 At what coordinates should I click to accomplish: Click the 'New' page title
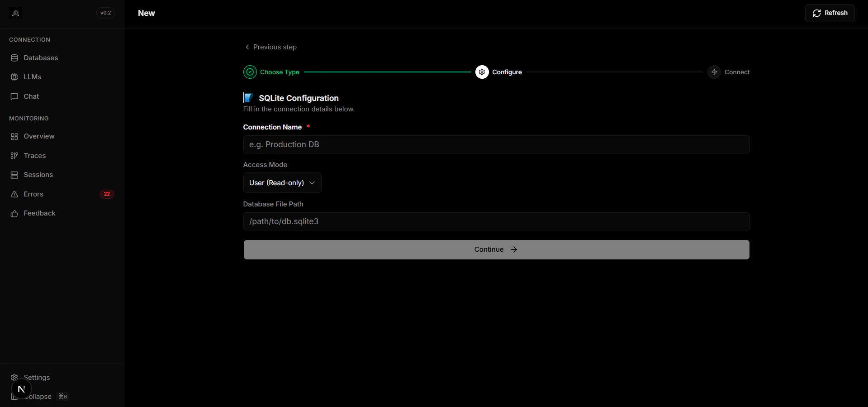147,13
